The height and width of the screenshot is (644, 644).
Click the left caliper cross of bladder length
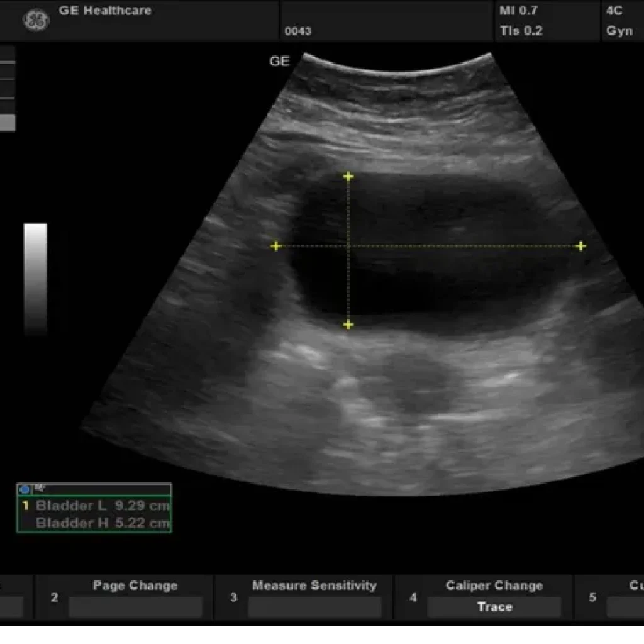(x=276, y=246)
